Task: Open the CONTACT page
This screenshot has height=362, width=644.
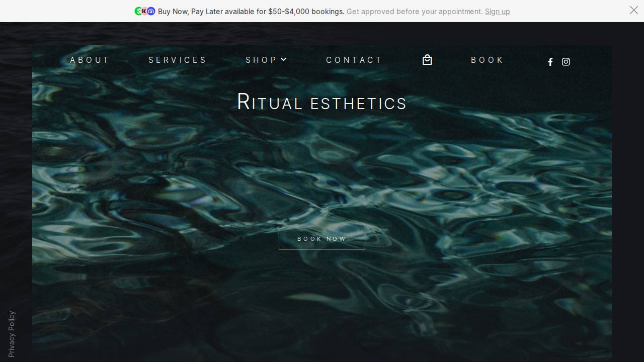Action: pyautogui.click(x=354, y=60)
